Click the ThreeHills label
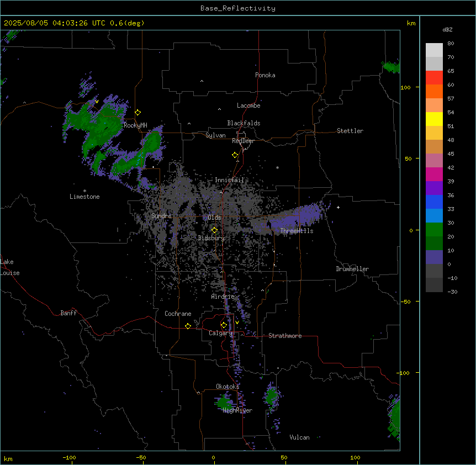Viewport: 476px width, 465px height. [297, 231]
